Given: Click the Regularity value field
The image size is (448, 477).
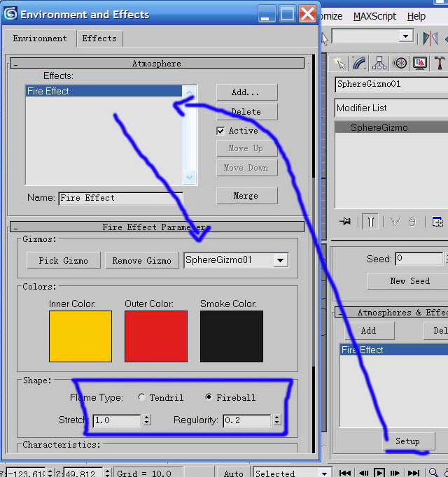Looking at the screenshot, I should (247, 420).
